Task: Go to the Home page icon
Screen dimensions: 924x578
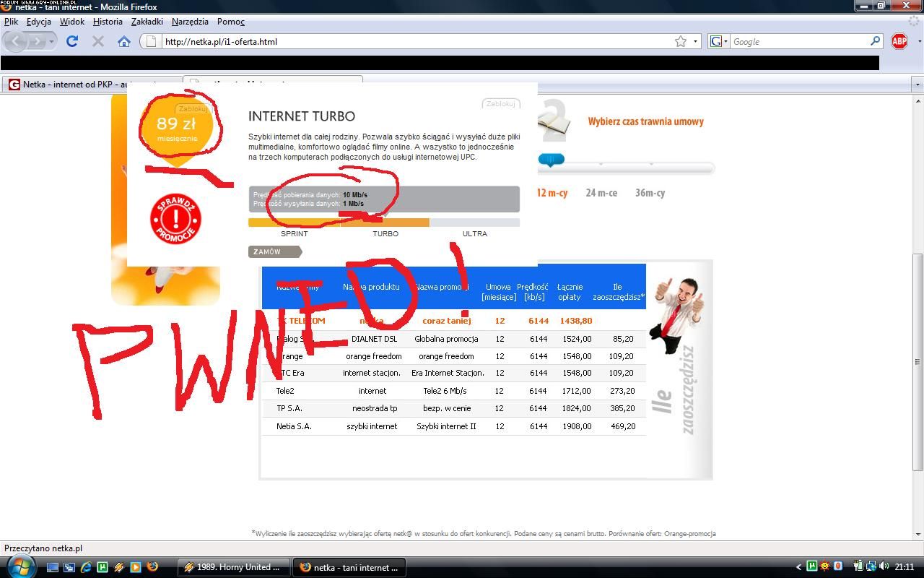Action: (x=124, y=41)
